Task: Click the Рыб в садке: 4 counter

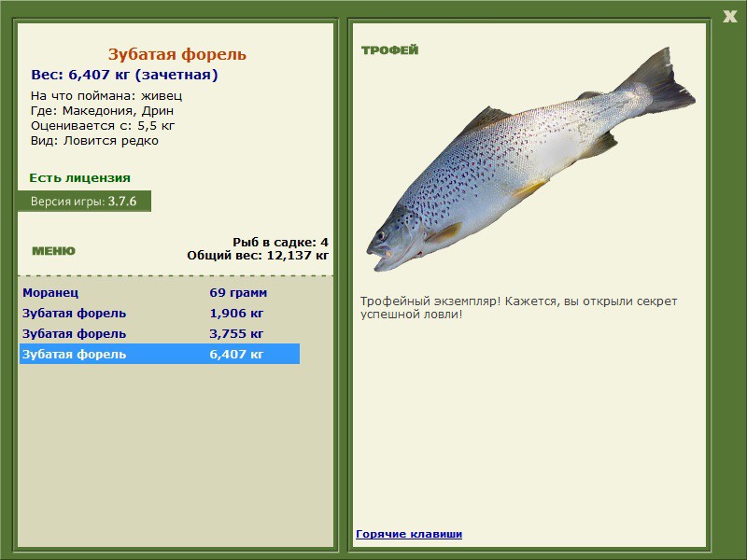Action: (280, 242)
